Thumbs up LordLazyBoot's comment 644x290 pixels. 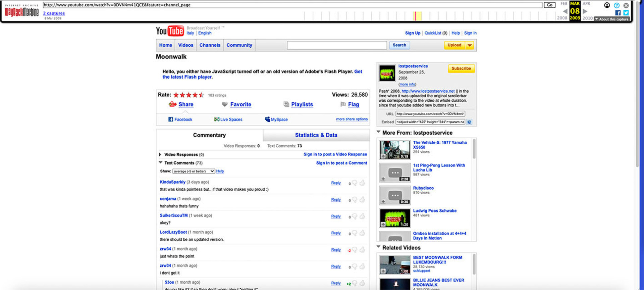[x=362, y=233]
